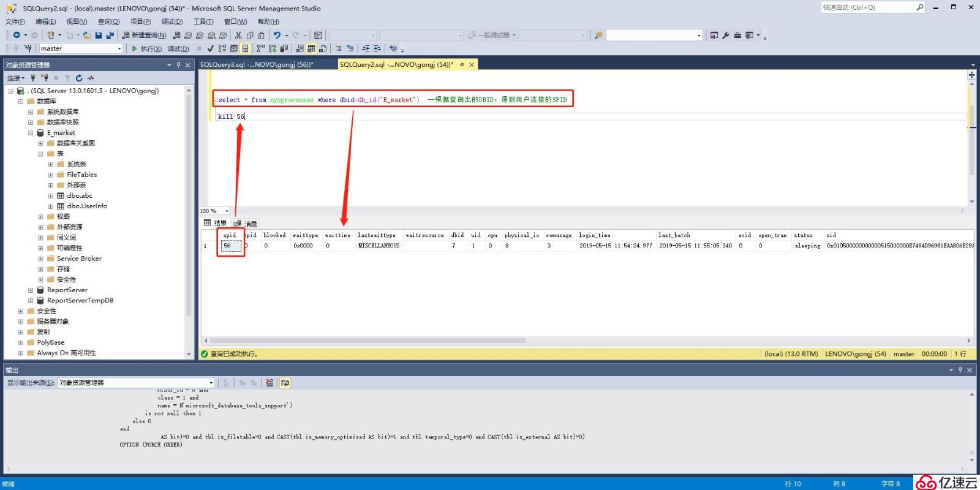
Task: Expand the ReportServer database node
Action: pyautogui.click(x=31, y=290)
